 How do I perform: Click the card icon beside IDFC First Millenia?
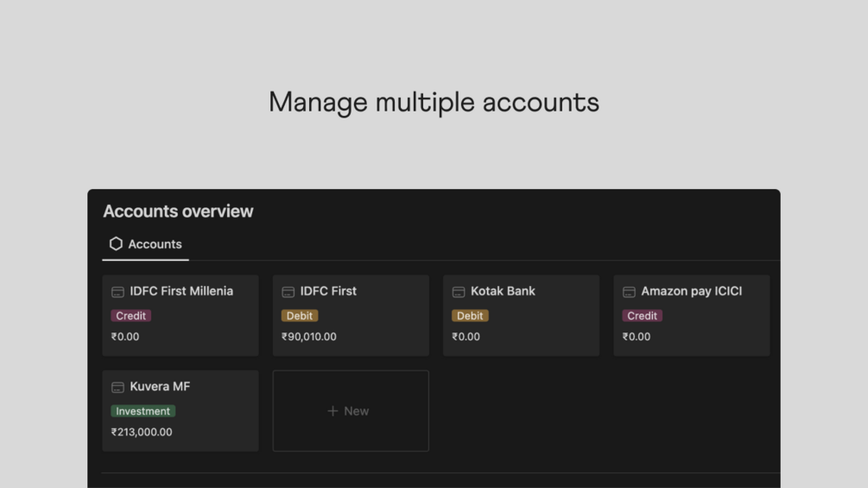click(117, 292)
